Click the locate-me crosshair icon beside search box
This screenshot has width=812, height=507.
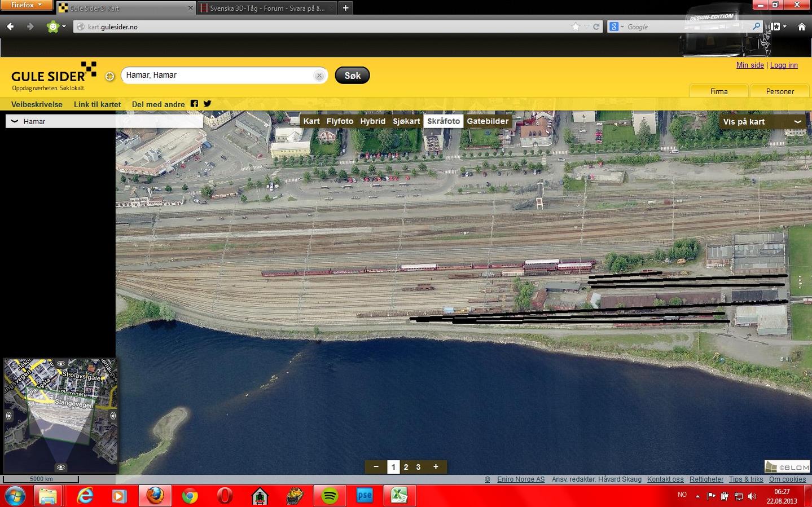pyautogui.click(x=110, y=76)
